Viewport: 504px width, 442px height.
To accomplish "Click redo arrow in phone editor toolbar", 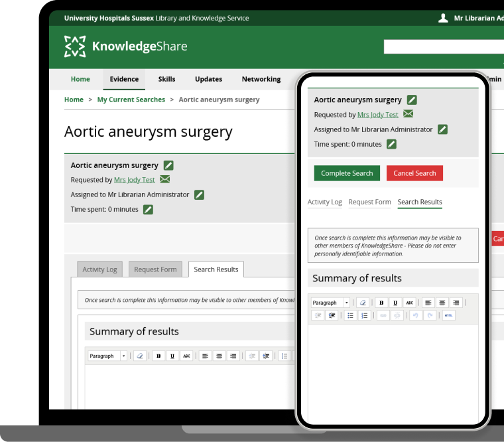I will point(430,316).
